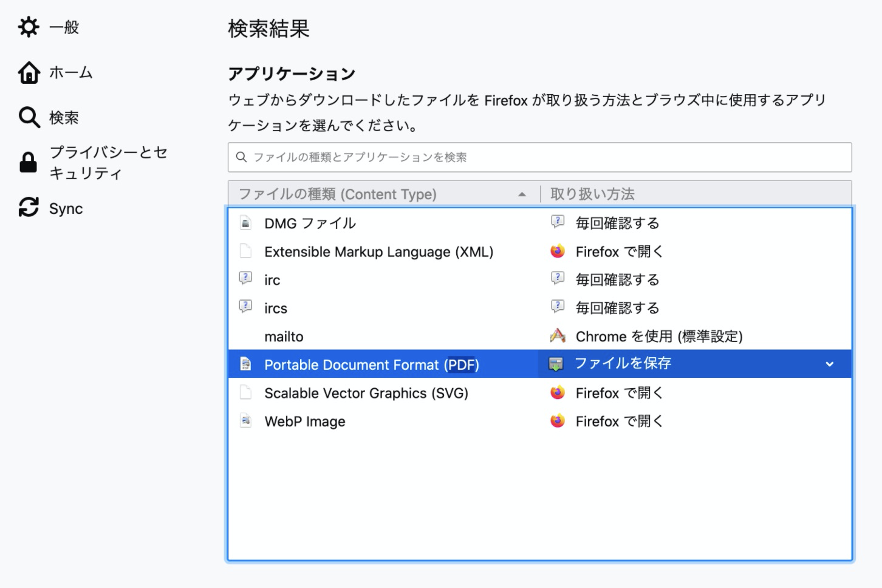This screenshot has width=882, height=588.
Task: Expand the PDF action dropdown chevron
Action: point(830,364)
